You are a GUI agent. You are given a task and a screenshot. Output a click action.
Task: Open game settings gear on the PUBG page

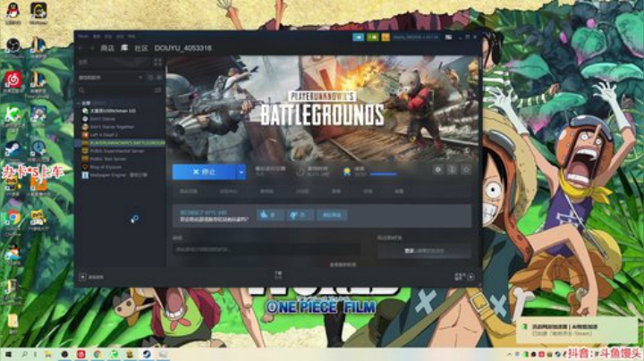click(x=437, y=170)
